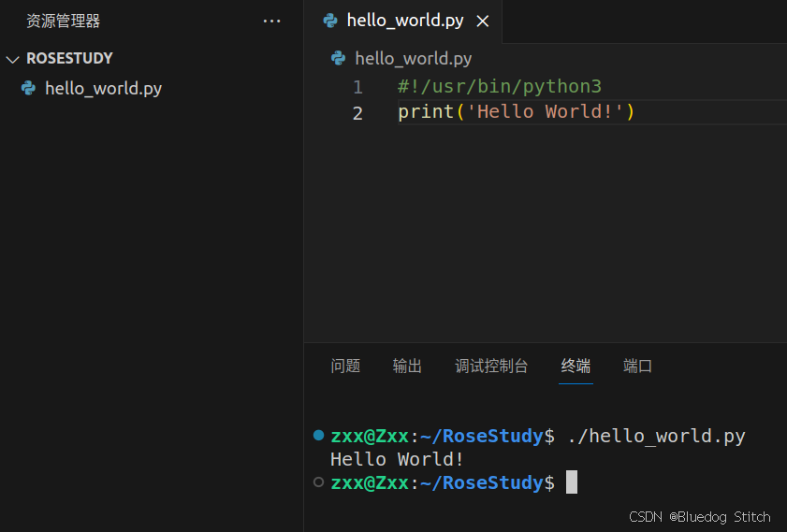Select the ROSESTUDY folder header
787x532 pixels.
tap(69, 58)
